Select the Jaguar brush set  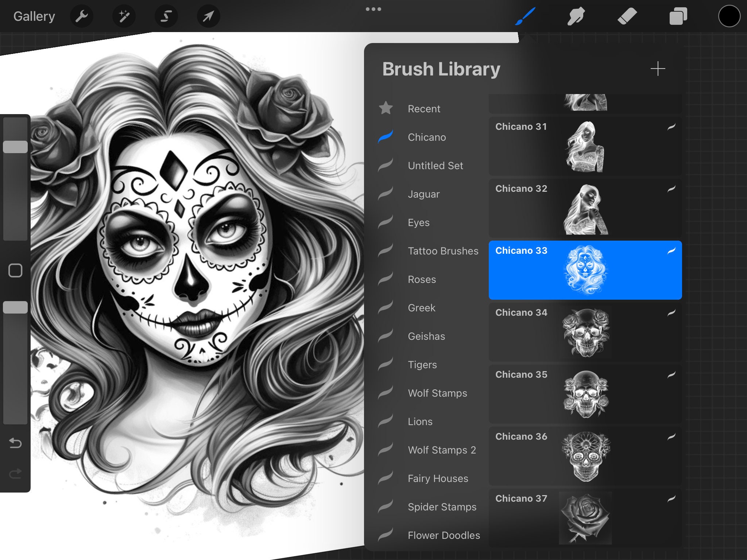(424, 194)
